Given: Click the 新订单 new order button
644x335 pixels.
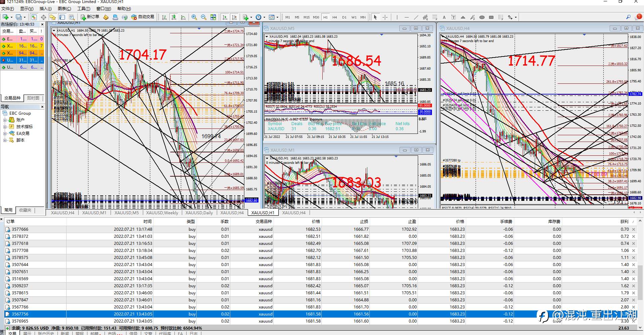Looking at the screenshot, I should (x=90, y=17).
